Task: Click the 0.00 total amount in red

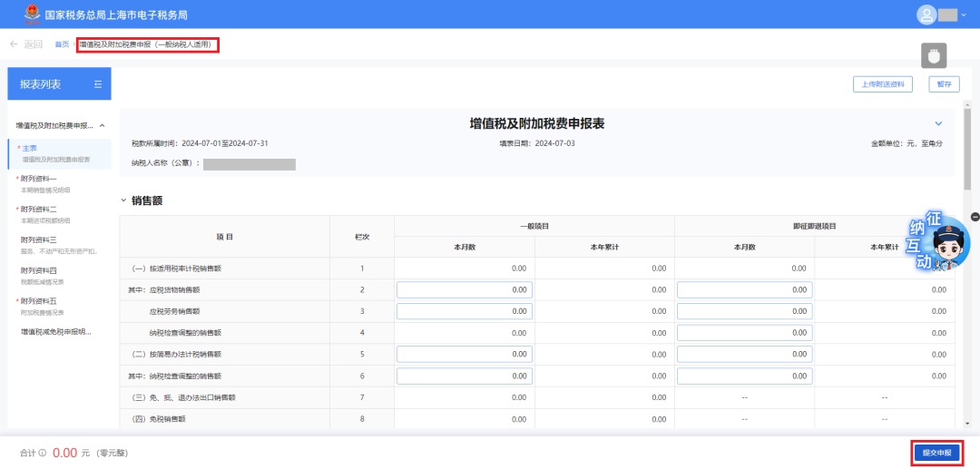Action: click(65, 453)
